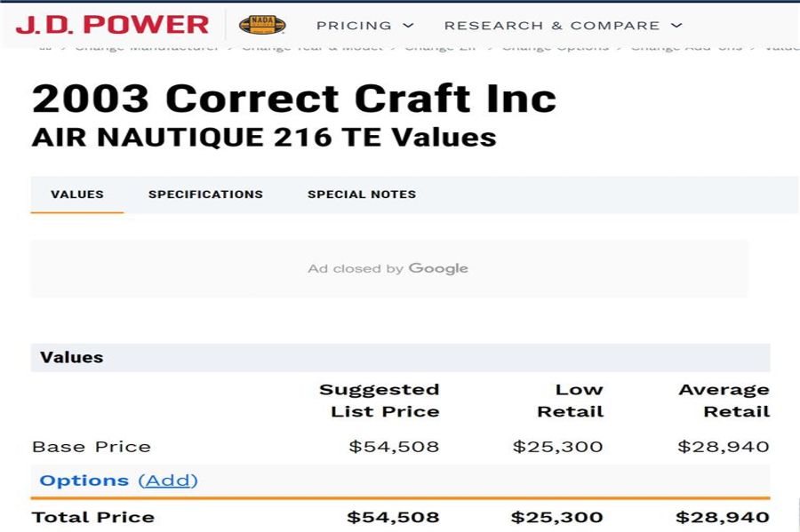800x532 pixels.
Task: Click the Total Price average retail $28,940
Action: pyautogui.click(x=723, y=517)
